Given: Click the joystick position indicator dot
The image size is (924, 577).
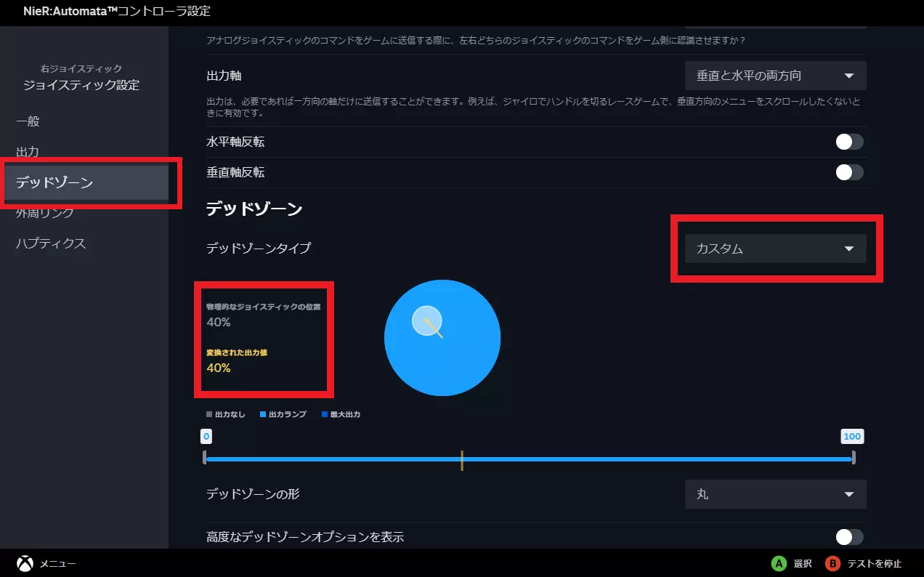Looking at the screenshot, I should click(x=426, y=320).
